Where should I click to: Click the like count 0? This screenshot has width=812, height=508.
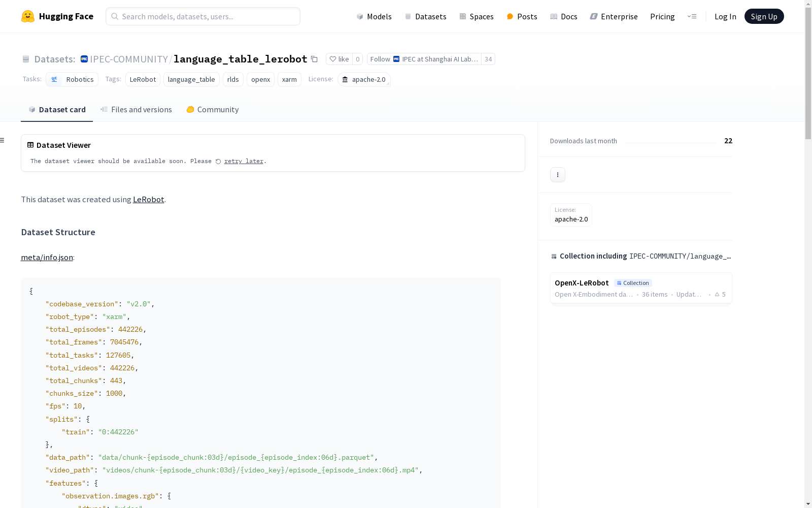358,59
